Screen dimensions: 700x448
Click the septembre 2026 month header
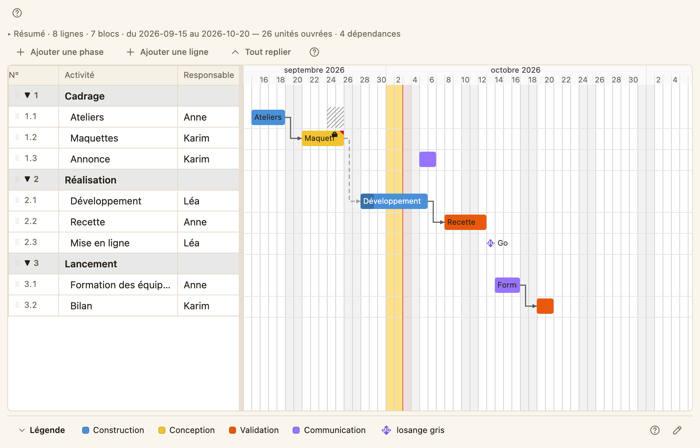coord(314,70)
